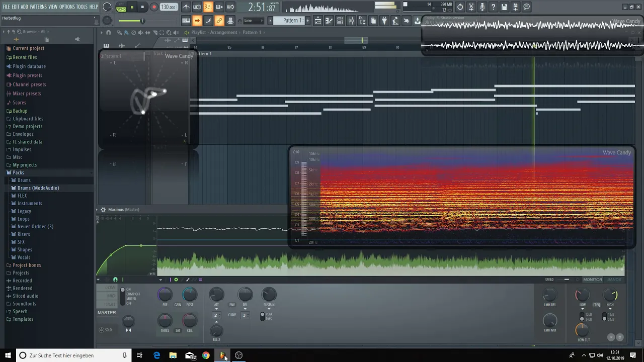The height and width of the screenshot is (362, 644).
Task: Stop playback with the stop button
Action: point(143,7)
